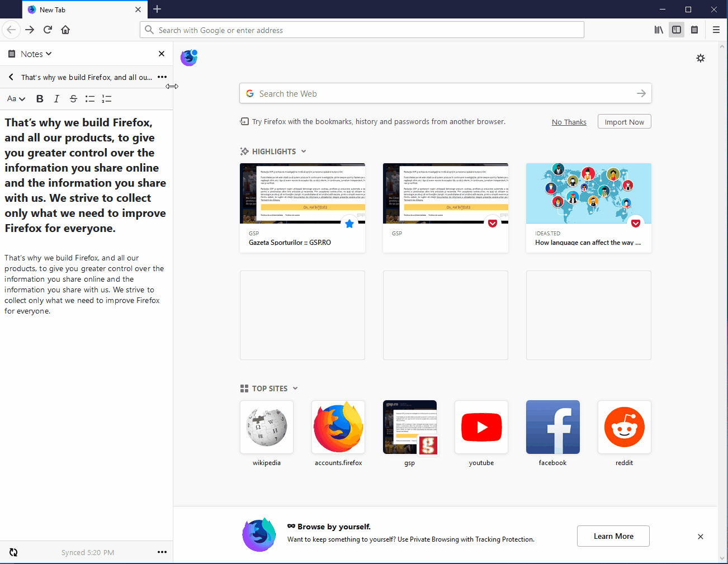This screenshot has height=564, width=728.
Task: Click the Import Now button
Action: (624, 122)
